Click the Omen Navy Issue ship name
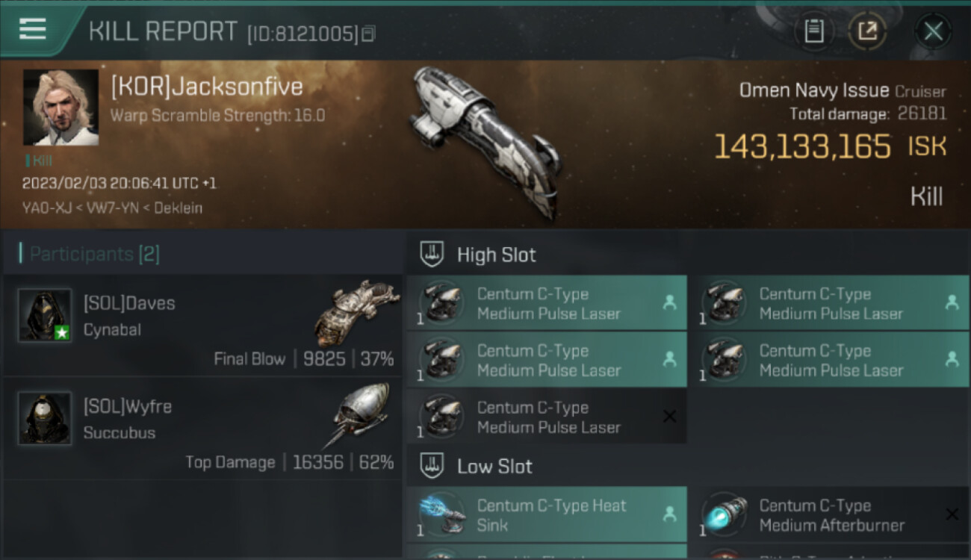The image size is (971, 560). tap(814, 91)
